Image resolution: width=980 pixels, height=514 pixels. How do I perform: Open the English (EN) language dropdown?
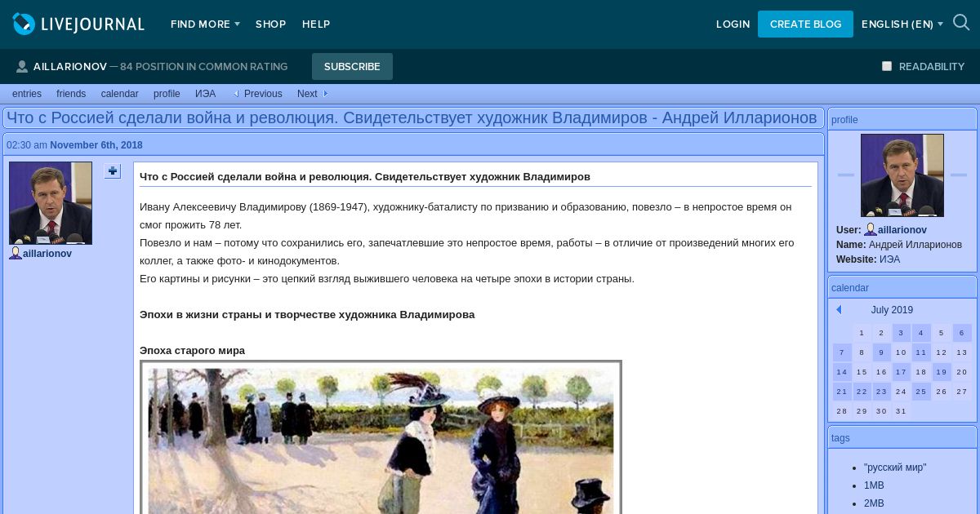[x=902, y=24]
